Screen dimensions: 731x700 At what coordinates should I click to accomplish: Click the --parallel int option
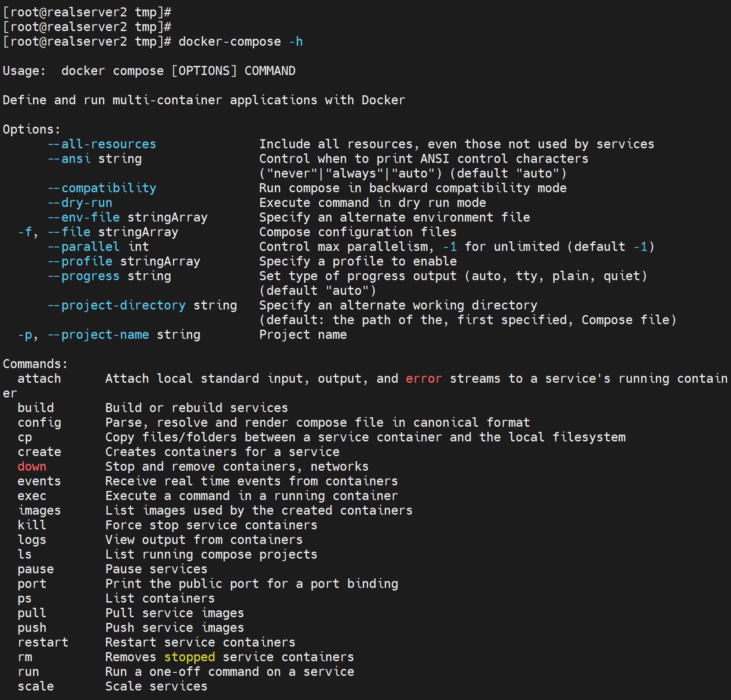pyautogui.click(x=98, y=247)
